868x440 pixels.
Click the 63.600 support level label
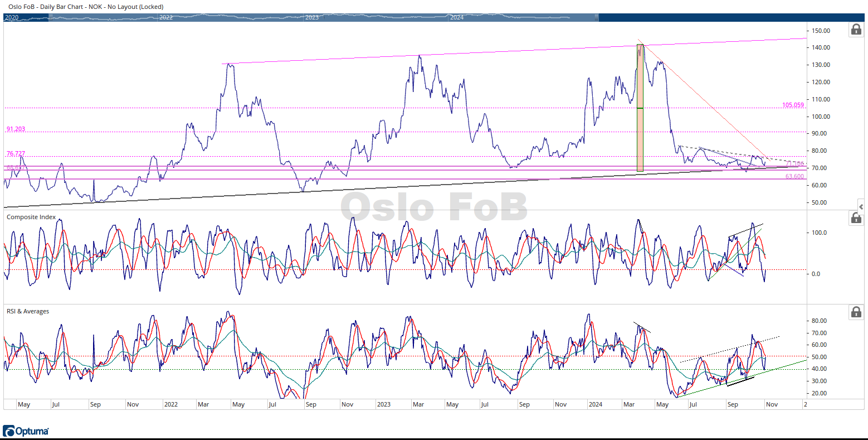click(794, 176)
